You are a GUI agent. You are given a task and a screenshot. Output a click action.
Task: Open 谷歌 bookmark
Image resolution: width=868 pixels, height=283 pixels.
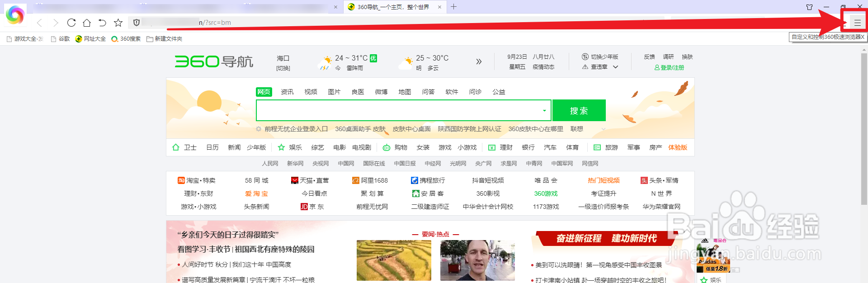[61, 39]
